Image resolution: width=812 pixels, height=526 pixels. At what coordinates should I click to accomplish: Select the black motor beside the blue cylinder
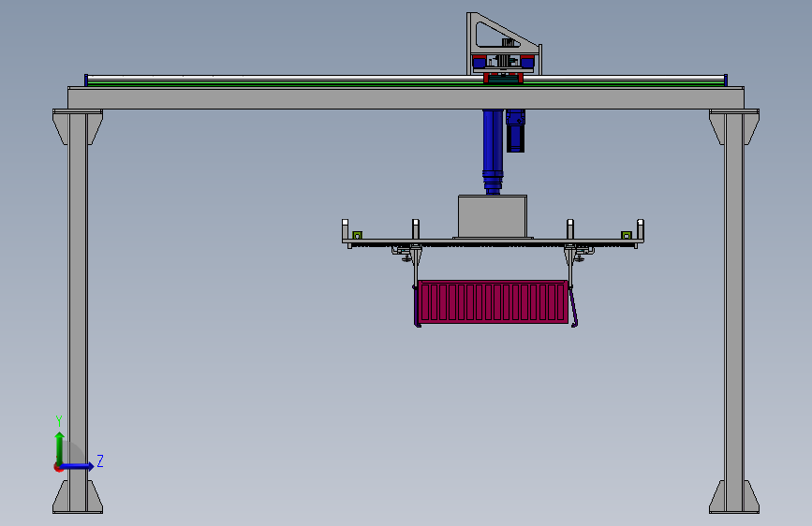point(515,131)
